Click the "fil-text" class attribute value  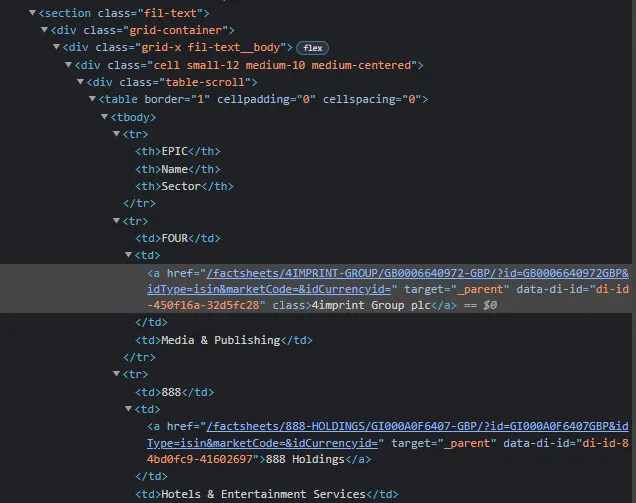(170, 13)
